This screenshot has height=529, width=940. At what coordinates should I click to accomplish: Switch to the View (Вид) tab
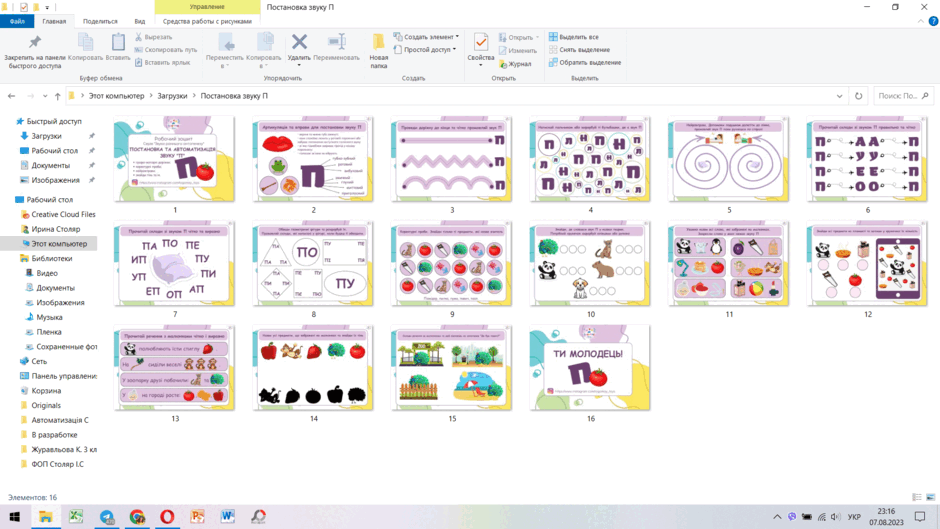(x=140, y=21)
